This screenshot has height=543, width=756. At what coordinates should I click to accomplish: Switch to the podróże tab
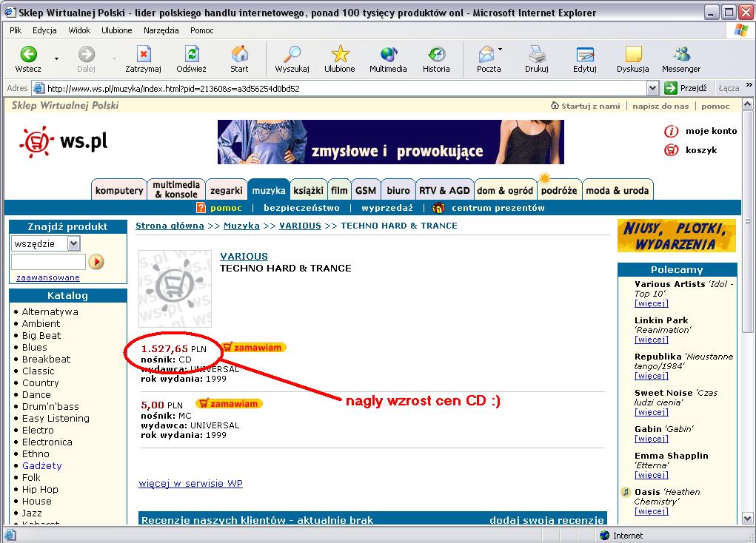pyautogui.click(x=559, y=190)
